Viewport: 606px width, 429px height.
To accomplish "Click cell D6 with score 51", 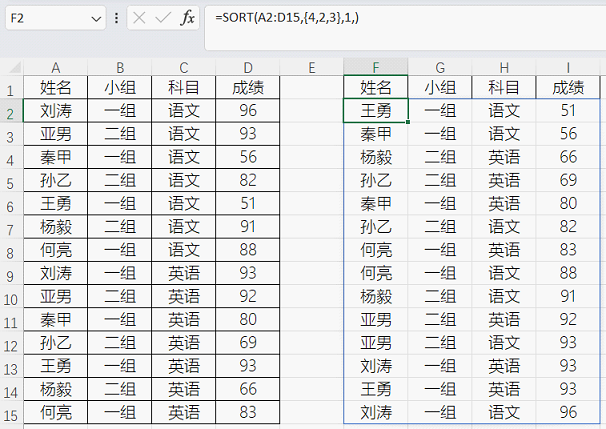I will click(248, 203).
